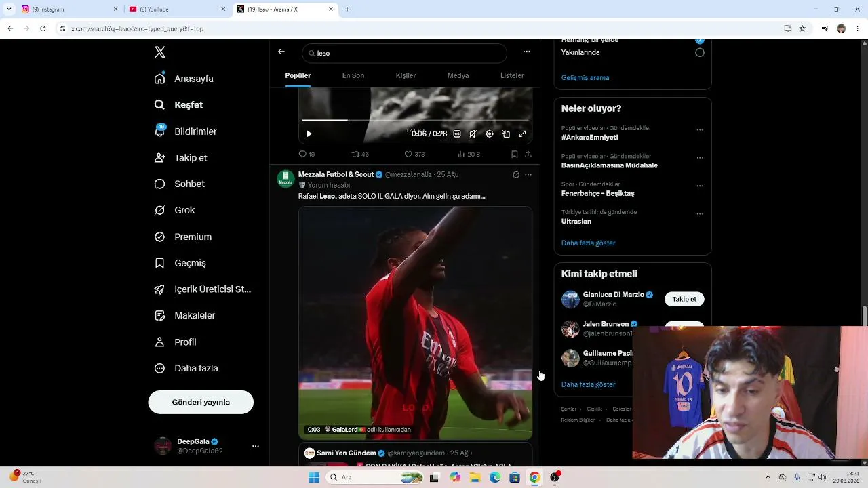Switch to Listeler tab

512,75
